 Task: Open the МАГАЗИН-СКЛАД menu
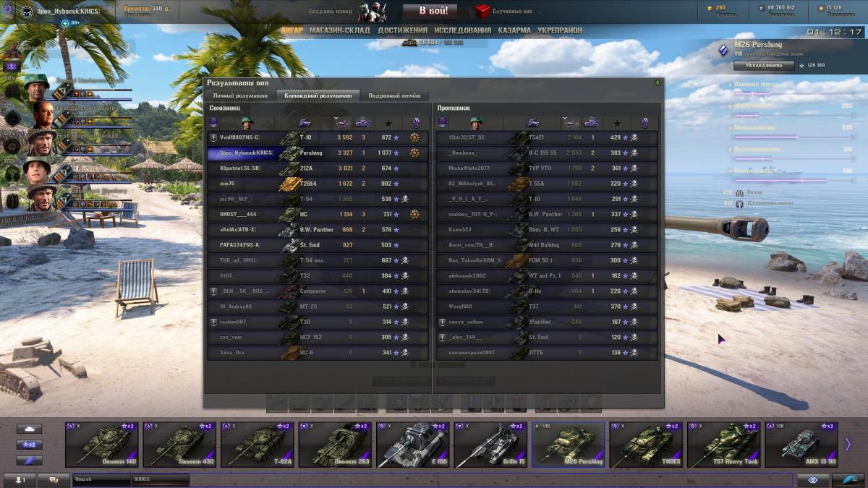click(339, 31)
